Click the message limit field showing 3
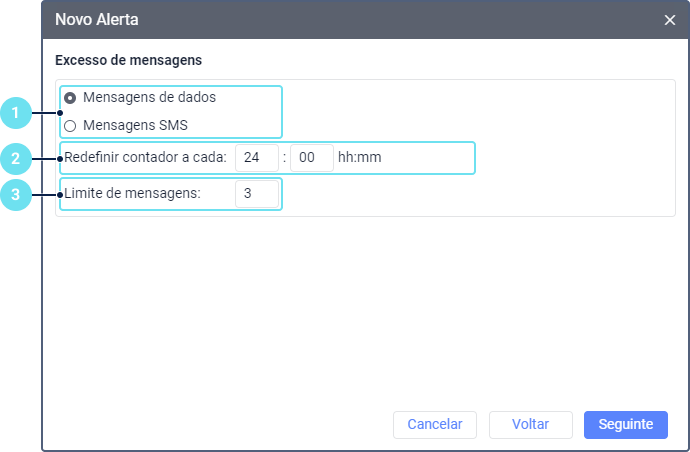The image size is (690, 452). (x=256, y=194)
